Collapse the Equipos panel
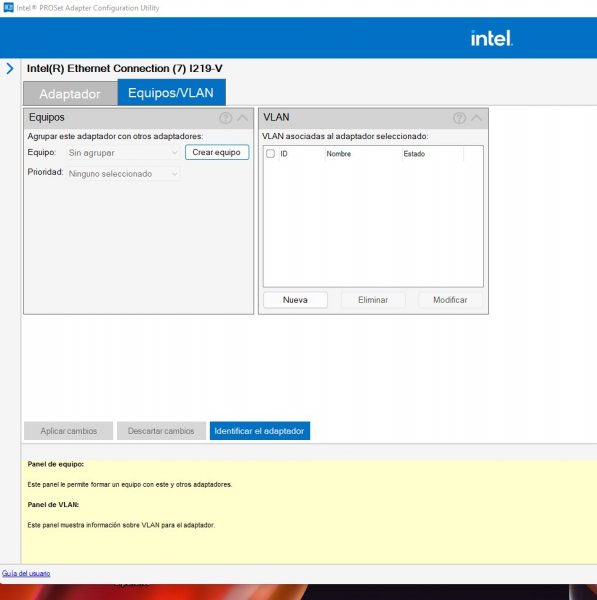This screenshot has height=600, width=597. point(243,118)
